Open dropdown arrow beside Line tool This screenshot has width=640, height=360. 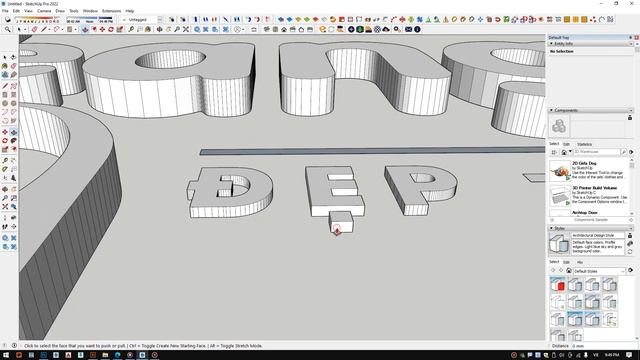[50, 29]
